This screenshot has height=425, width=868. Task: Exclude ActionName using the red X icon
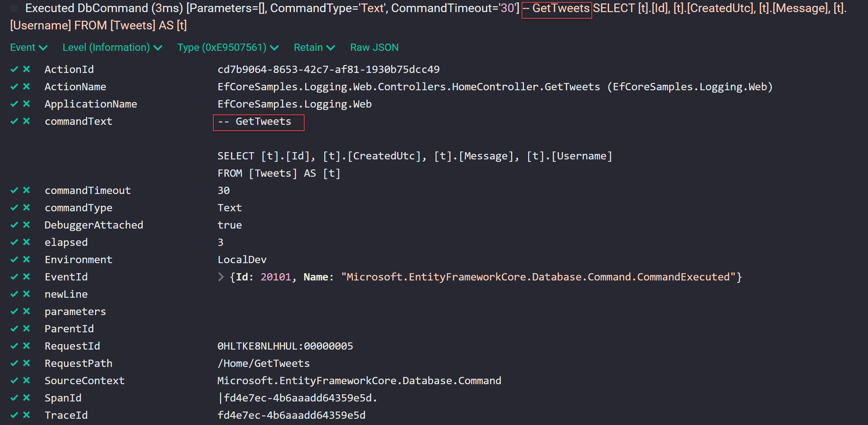click(x=27, y=86)
